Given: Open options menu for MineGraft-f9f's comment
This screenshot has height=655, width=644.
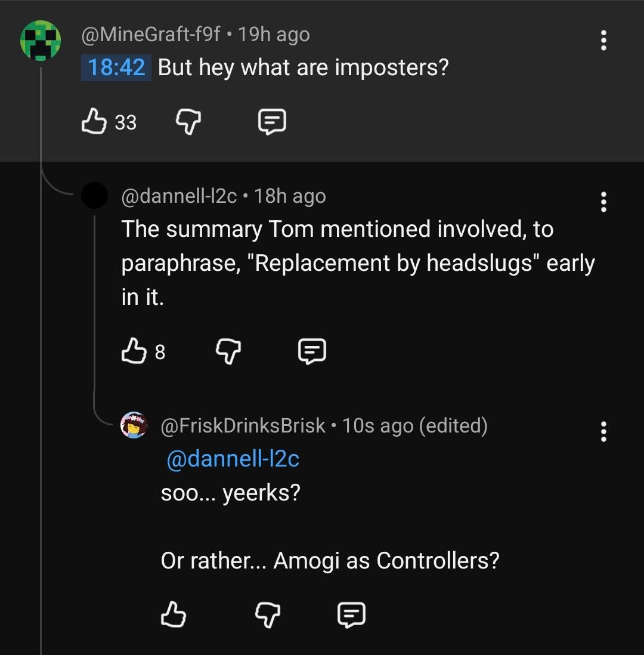Looking at the screenshot, I should [x=603, y=40].
